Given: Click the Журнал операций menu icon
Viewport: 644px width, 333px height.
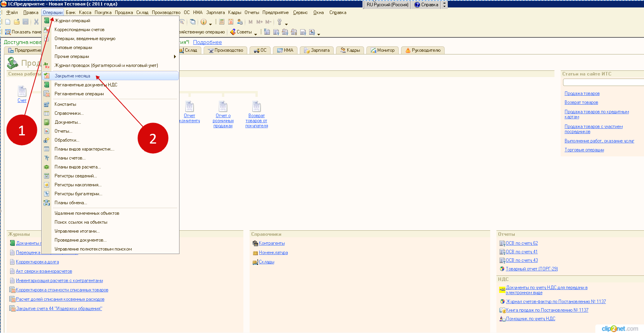Looking at the screenshot, I should 47,21.
